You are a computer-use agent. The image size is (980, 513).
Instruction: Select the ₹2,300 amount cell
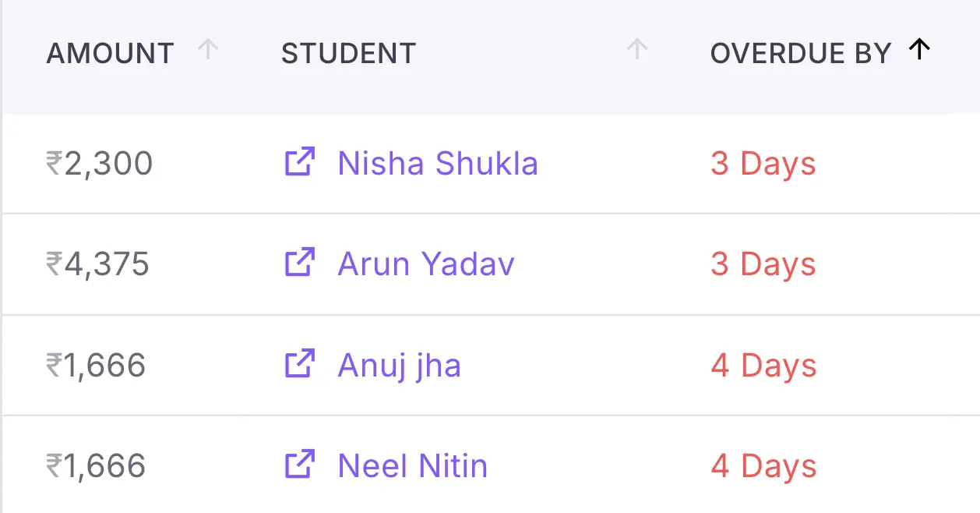99,164
